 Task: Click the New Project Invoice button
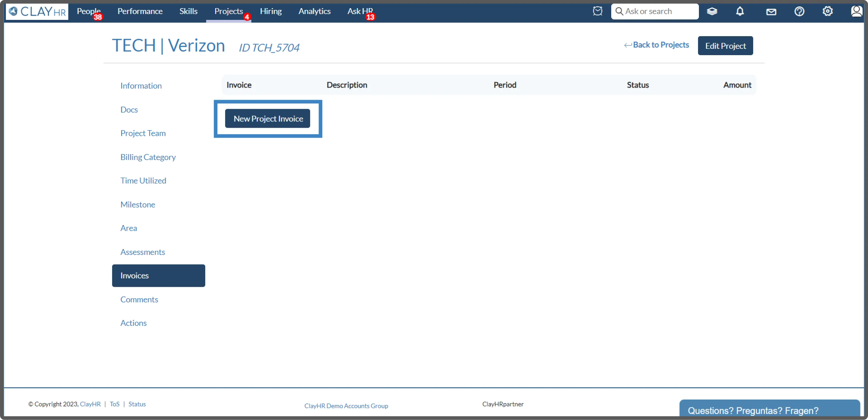point(268,118)
